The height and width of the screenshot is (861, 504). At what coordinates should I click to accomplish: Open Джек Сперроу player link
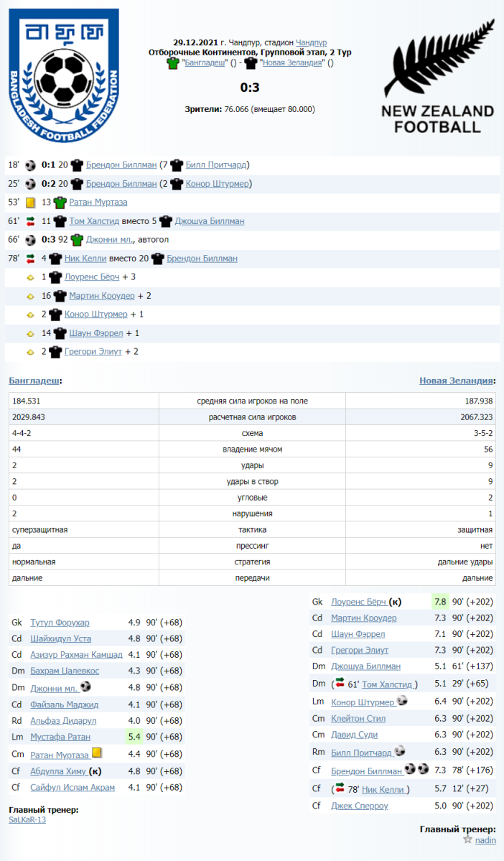360,806
